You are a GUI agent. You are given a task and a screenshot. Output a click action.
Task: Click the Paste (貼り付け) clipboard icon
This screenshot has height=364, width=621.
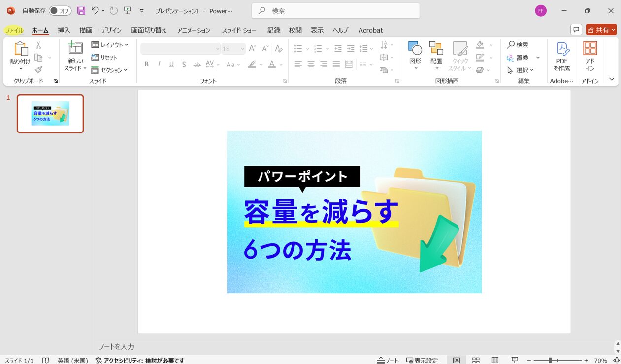[21, 49]
